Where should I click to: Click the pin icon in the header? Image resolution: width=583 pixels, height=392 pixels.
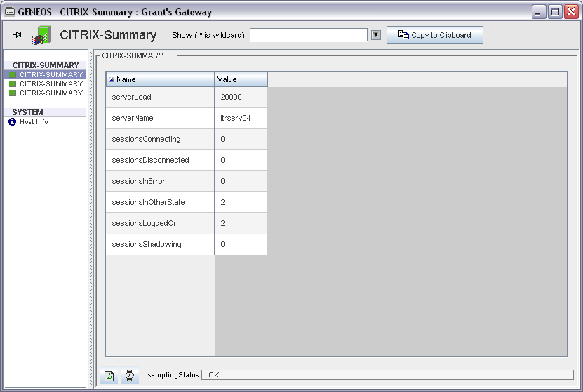(18, 34)
